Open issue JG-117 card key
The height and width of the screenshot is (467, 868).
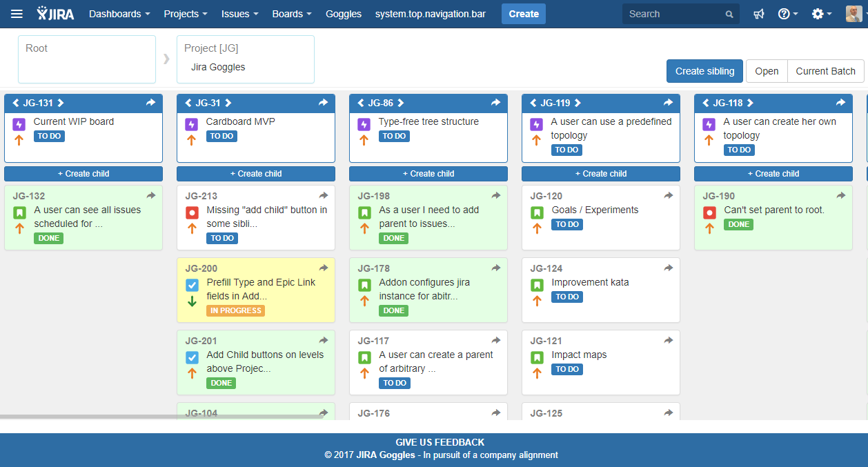click(x=373, y=341)
